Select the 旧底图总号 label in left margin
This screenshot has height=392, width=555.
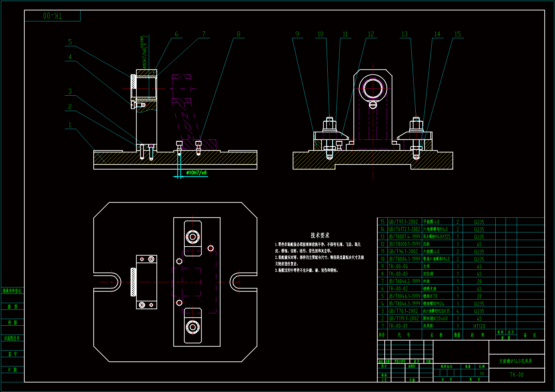[12, 338]
